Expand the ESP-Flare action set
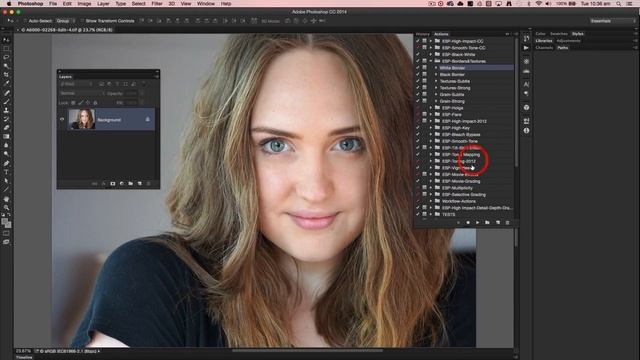640x360 pixels. [431, 115]
